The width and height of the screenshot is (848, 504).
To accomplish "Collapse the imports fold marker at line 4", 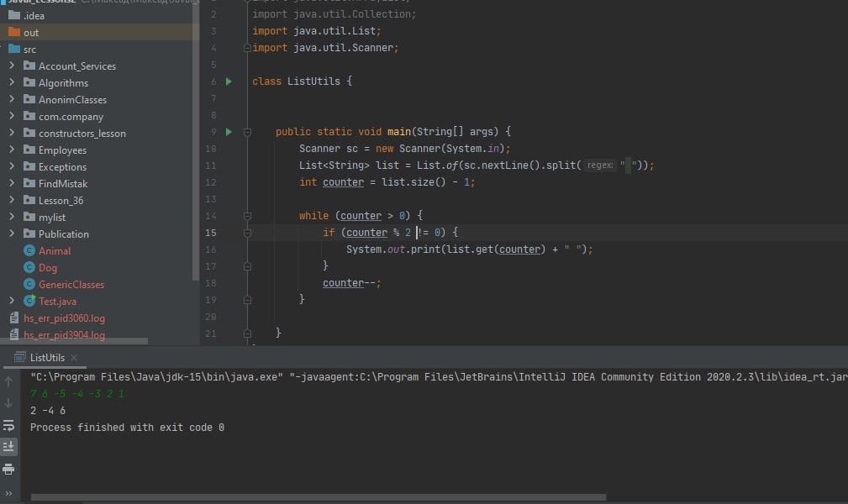I will click(x=247, y=48).
